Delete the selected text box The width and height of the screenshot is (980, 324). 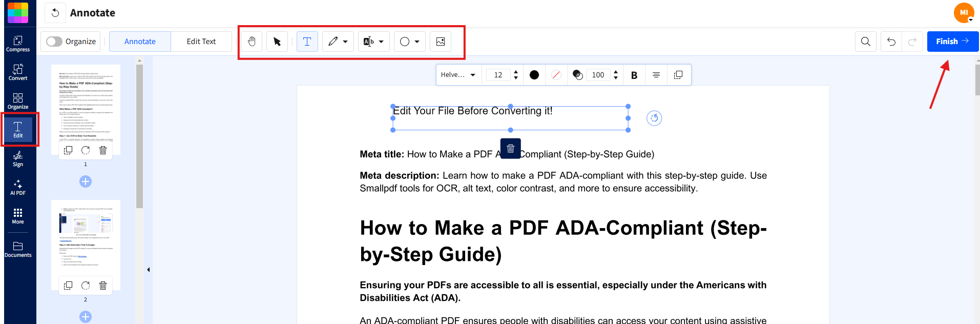click(x=511, y=149)
